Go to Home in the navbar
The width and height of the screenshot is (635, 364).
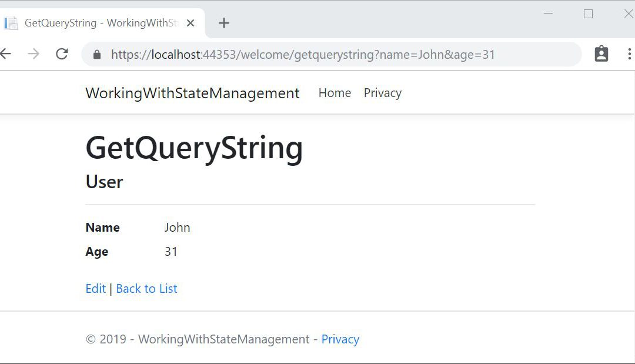(x=335, y=93)
